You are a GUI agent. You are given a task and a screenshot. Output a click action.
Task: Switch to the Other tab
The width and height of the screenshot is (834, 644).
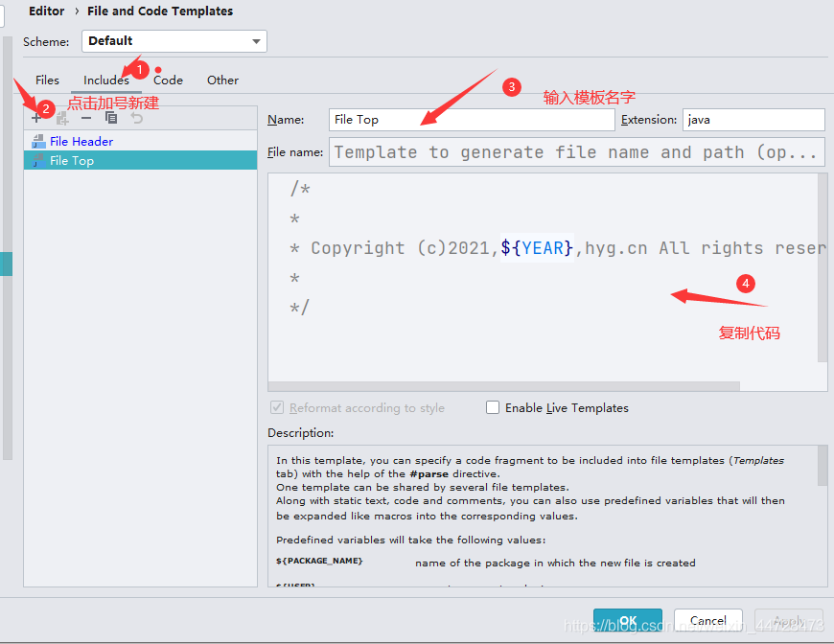222,80
